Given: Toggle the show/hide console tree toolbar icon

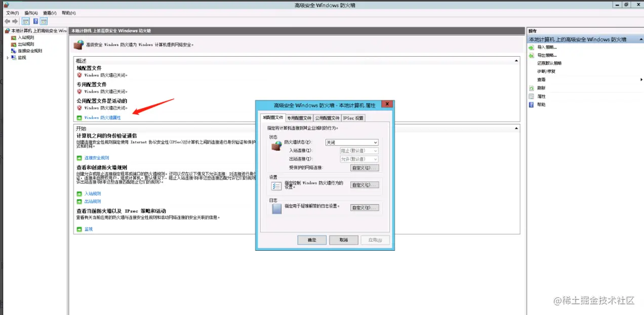Looking at the screenshot, I should pyautogui.click(x=26, y=21).
